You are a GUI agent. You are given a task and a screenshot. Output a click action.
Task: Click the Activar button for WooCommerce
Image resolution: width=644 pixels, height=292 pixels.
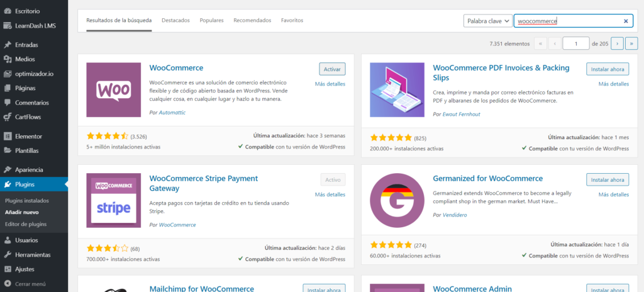click(332, 69)
